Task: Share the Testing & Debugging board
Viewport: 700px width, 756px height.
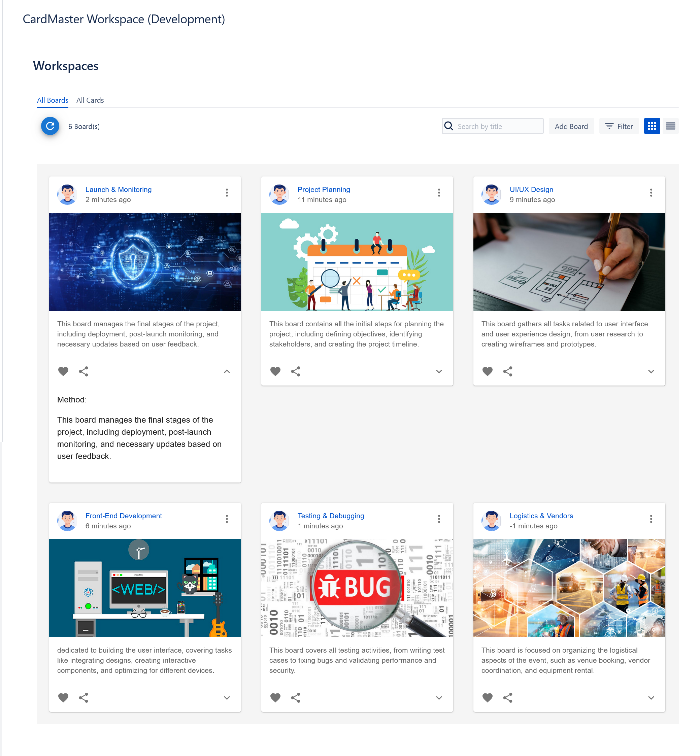Action: [296, 697]
